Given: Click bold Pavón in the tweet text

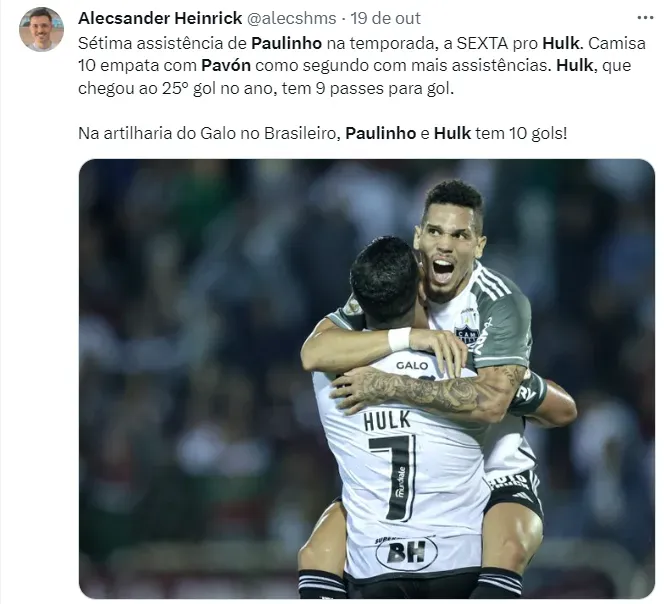Looking at the screenshot, I should [226, 65].
